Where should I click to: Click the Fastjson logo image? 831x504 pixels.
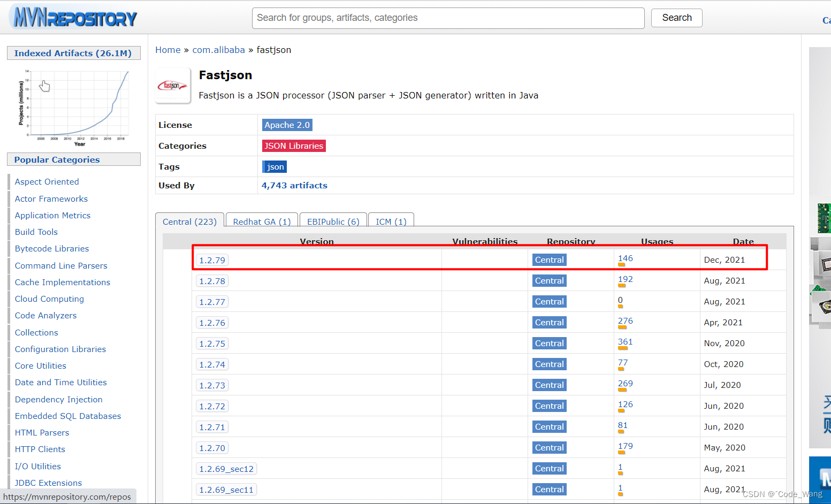[x=173, y=86]
